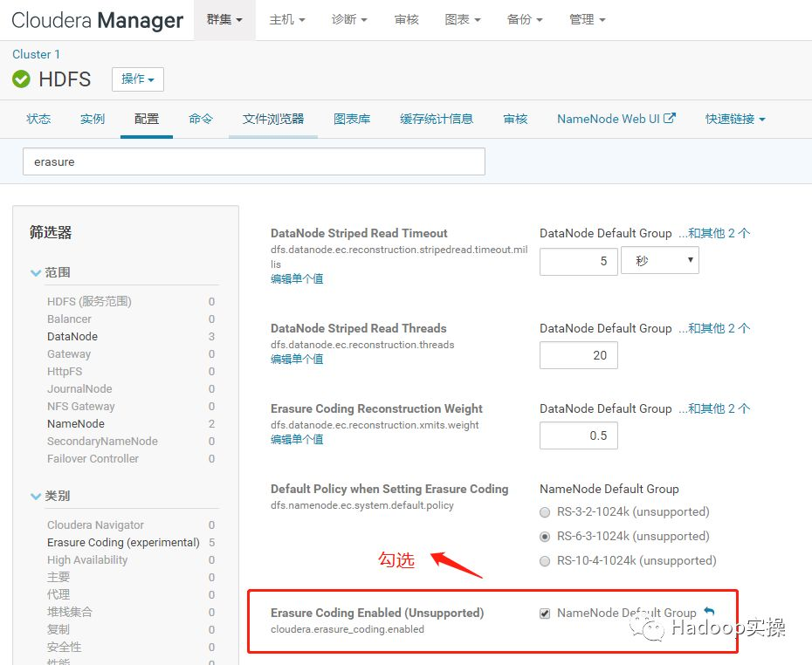This screenshot has width=812, height=665.
Task: Click the Erasure Coding Enabled (Unsupported) label
Action: coord(377,613)
